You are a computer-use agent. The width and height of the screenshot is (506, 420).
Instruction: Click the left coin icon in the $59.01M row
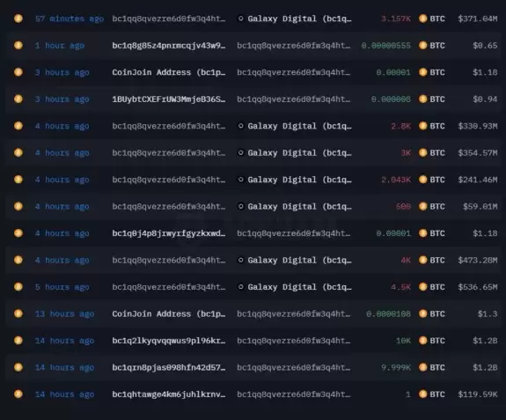18,206
